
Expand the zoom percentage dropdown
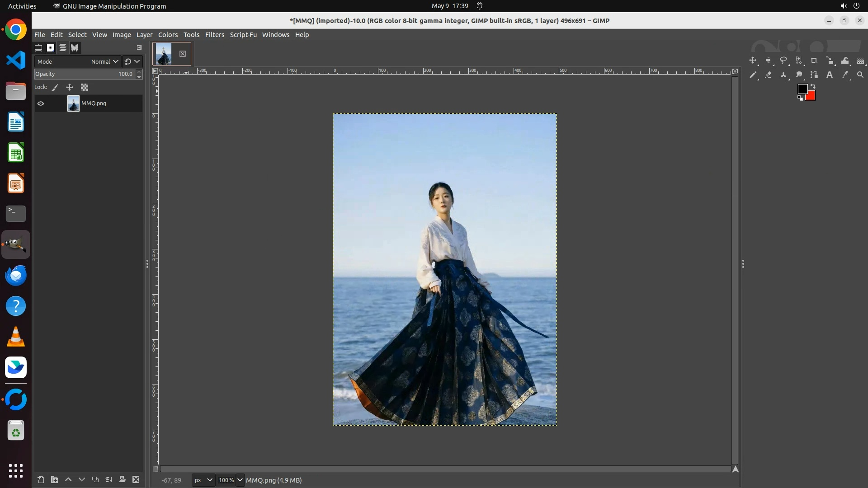[x=240, y=480]
